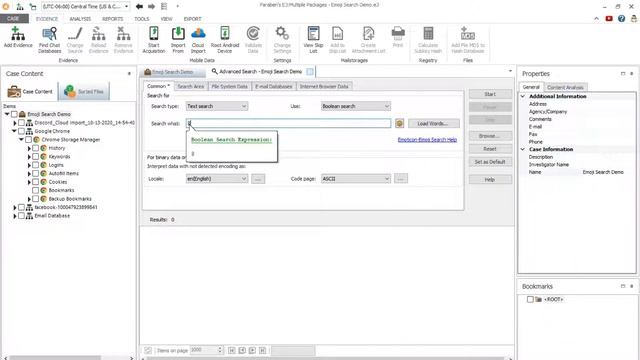Collapse the ribbon with the caret icon
This screenshot has width=640, height=360.
(596, 19)
